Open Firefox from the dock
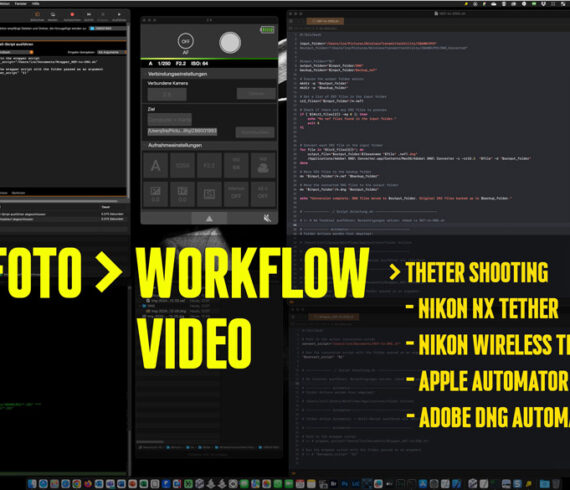The image size is (570, 490). coord(88,484)
